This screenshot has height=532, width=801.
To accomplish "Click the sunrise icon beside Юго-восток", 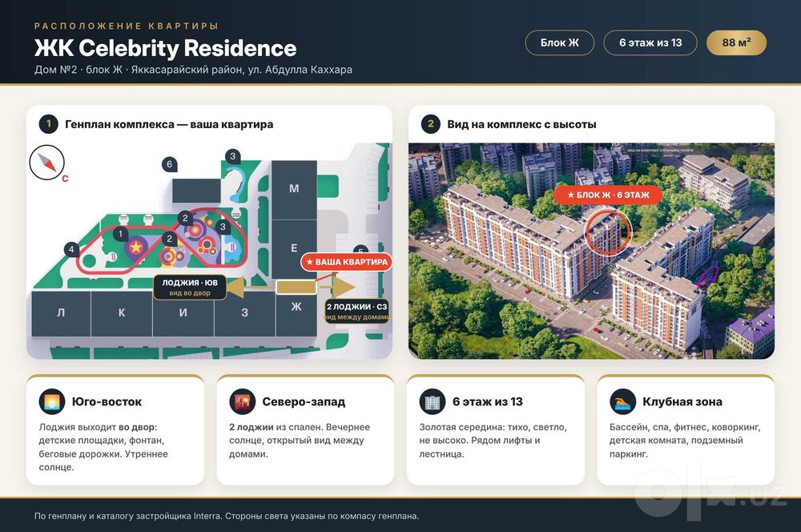I will pyautogui.click(x=52, y=401).
